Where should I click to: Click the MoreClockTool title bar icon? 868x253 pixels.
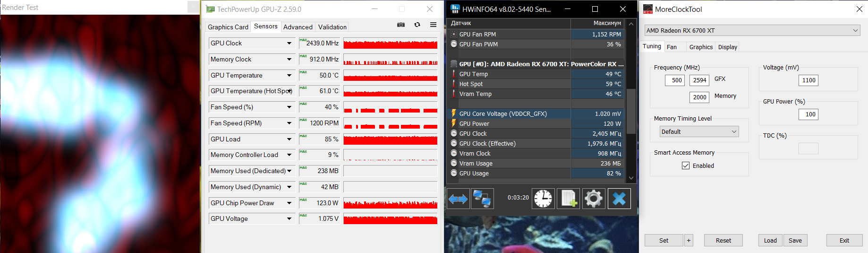[x=648, y=9]
